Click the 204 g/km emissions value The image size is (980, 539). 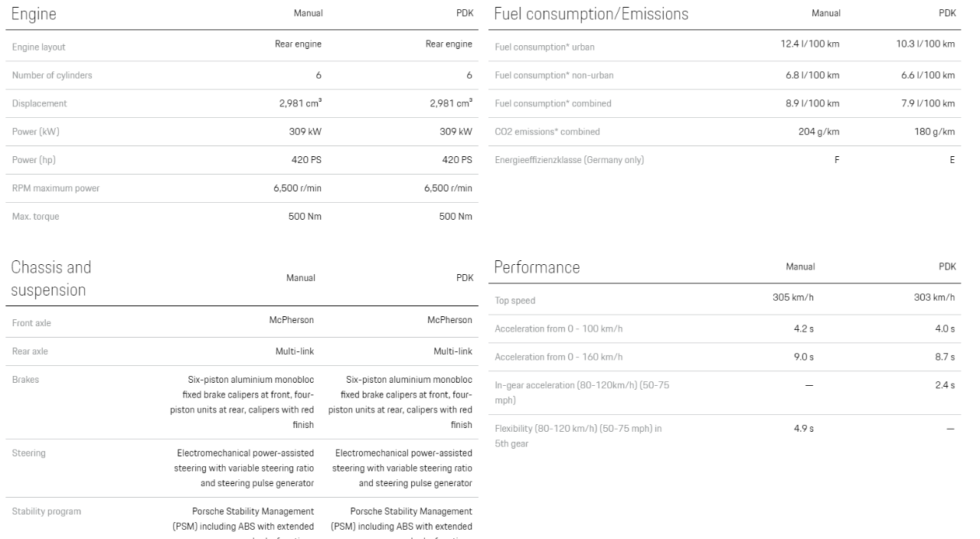tap(822, 132)
